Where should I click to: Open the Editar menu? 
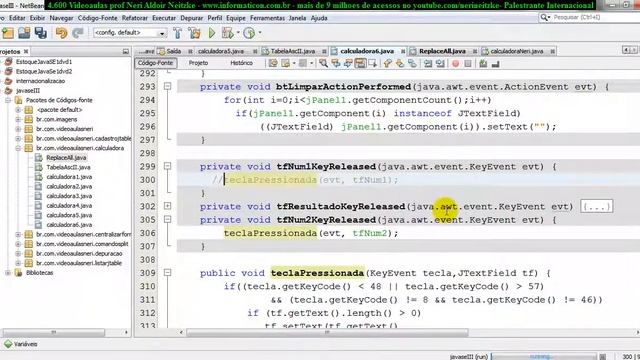pos(17,18)
